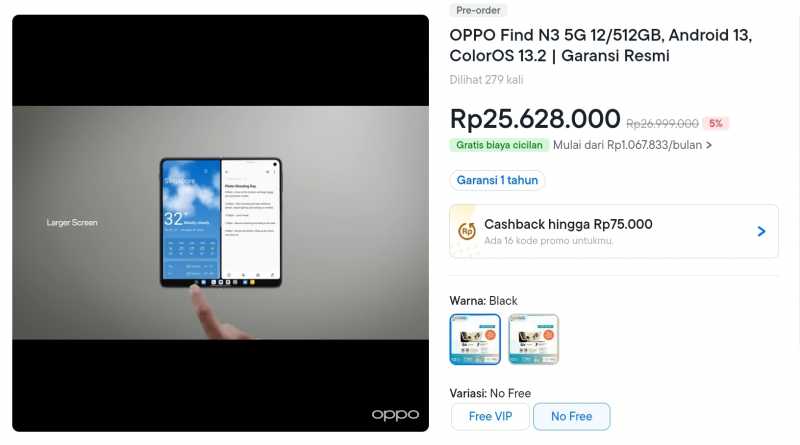Click the Garansi 1 tahun badge
The image size is (800, 445).
tap(497, 180)
